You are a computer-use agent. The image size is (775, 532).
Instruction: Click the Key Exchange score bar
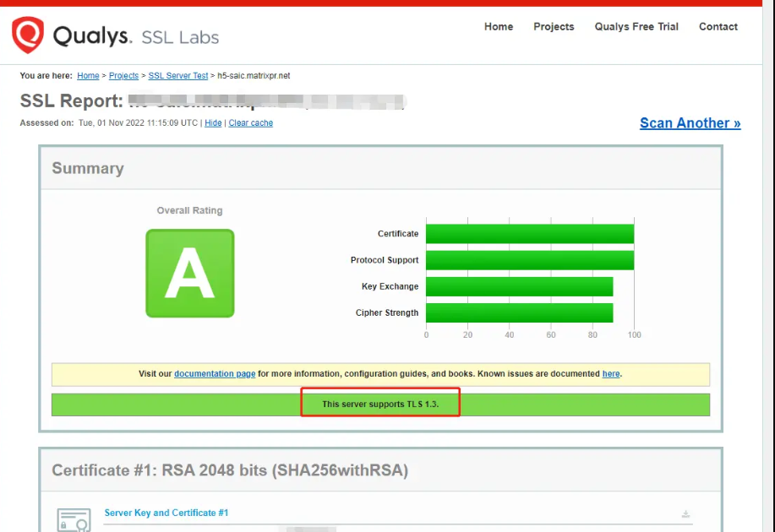pyautogui.click(x=520, y=286)
